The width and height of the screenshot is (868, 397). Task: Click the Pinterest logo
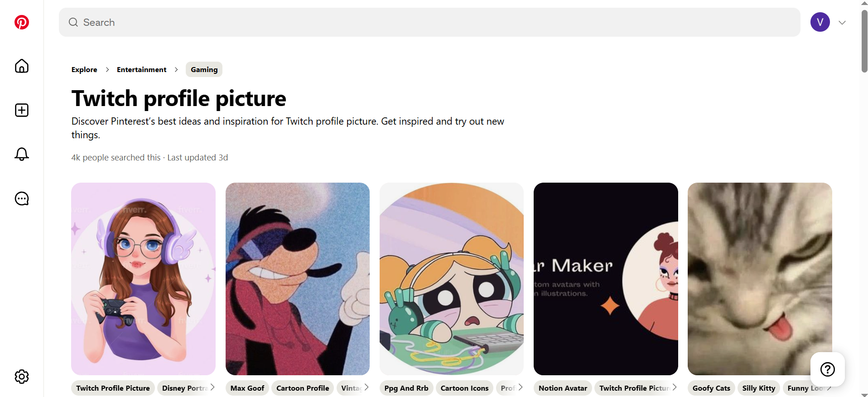tap(21, 22)
